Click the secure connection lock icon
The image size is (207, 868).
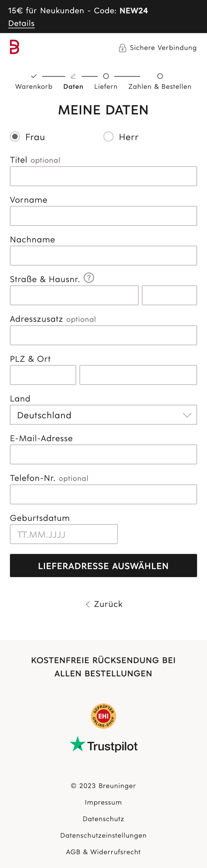click(x=122, y=48)
